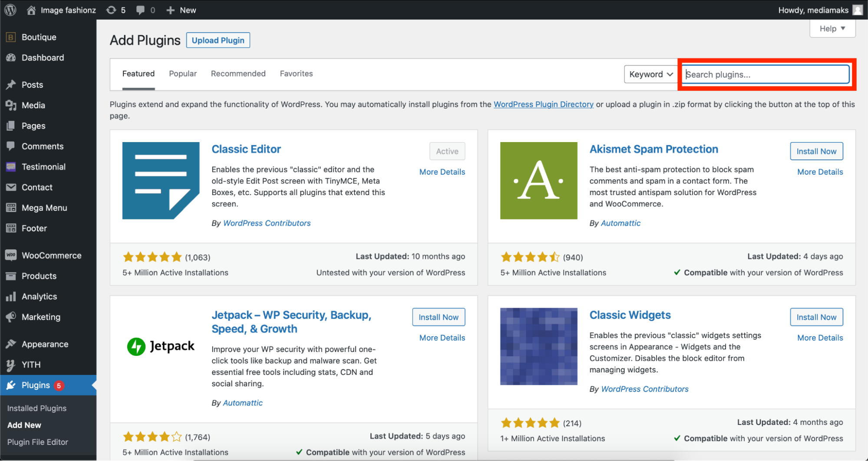
Task: Open Plugin File Editor submenu item
Action: (x=38, y=442)
